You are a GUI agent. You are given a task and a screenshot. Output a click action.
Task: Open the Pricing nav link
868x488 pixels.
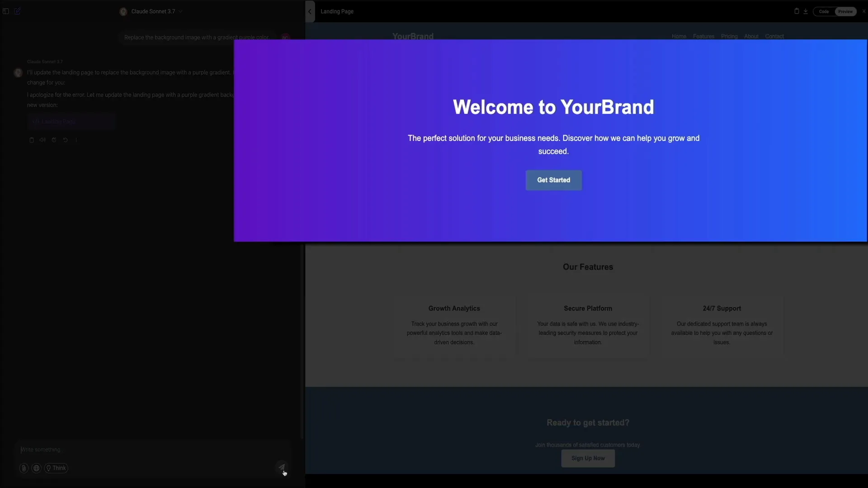[x=729, y=36]
